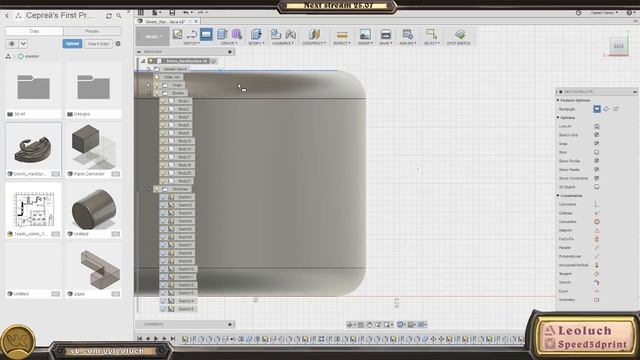640x360 pixels.
Task: Click the Offset Plane icon in CONSTRUCT
Action: (x=314, y=34)
